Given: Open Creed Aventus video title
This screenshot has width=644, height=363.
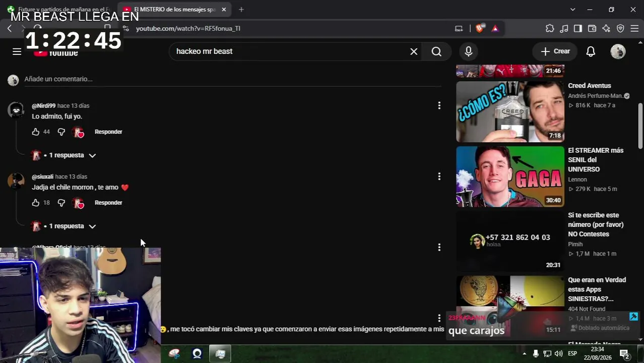Looking at the screenshot, I should pyautogui.click(x=589, y=86).
